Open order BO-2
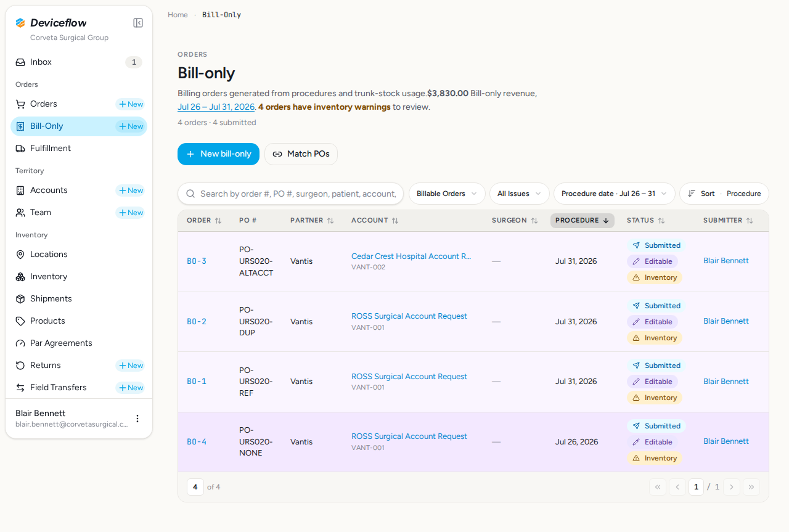This screenshot has height=532, width=789. click(197, 322)
